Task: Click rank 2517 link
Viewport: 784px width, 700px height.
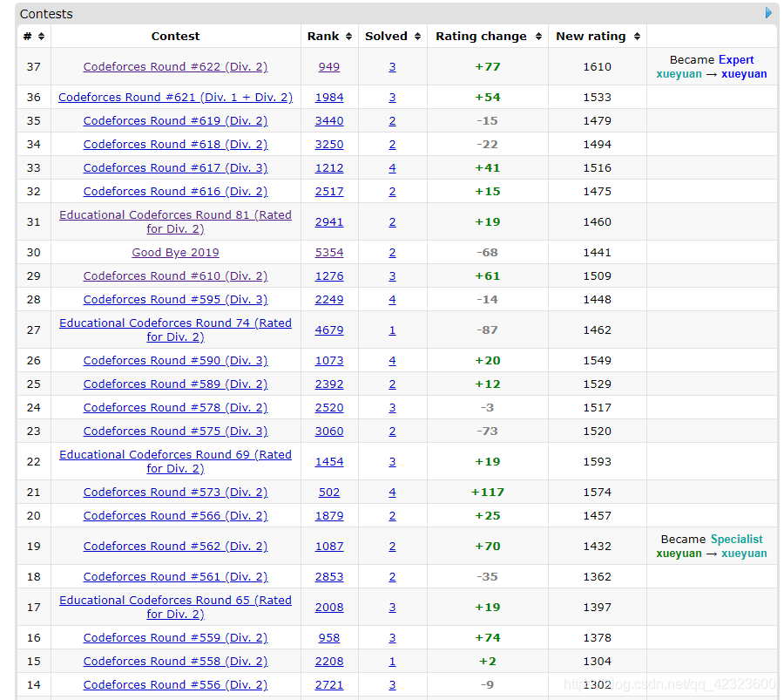Action: click(x=329, y=191)
